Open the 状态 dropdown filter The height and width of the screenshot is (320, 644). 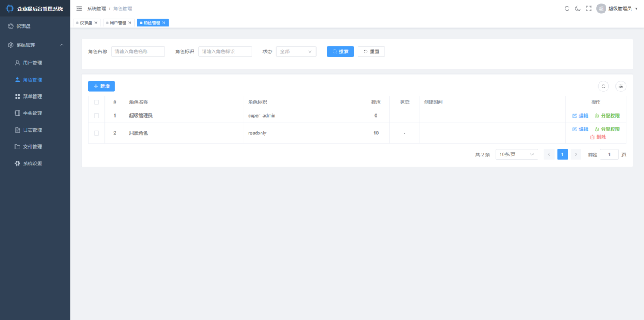tap(296, 51)
